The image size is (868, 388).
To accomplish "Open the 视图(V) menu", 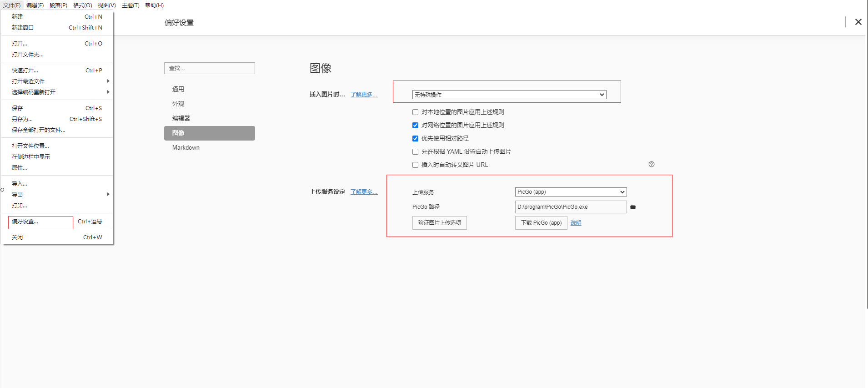I will 107,5.
